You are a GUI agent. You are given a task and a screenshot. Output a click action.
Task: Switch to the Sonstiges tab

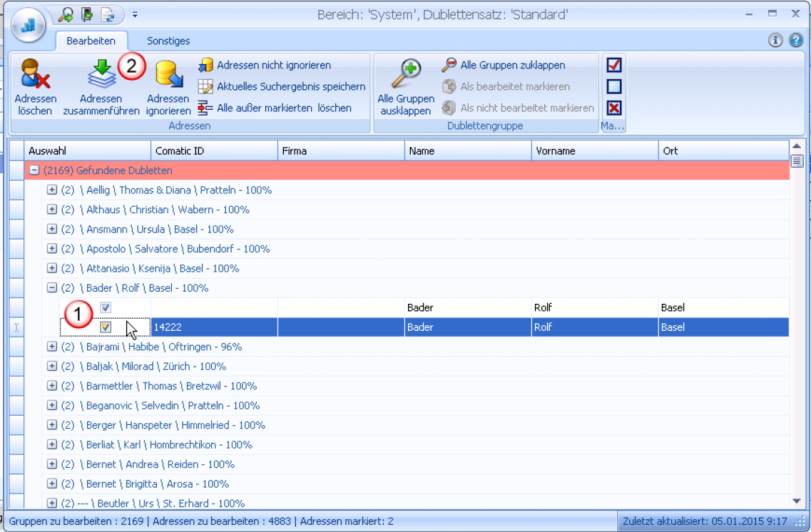(x=168, y=41)
